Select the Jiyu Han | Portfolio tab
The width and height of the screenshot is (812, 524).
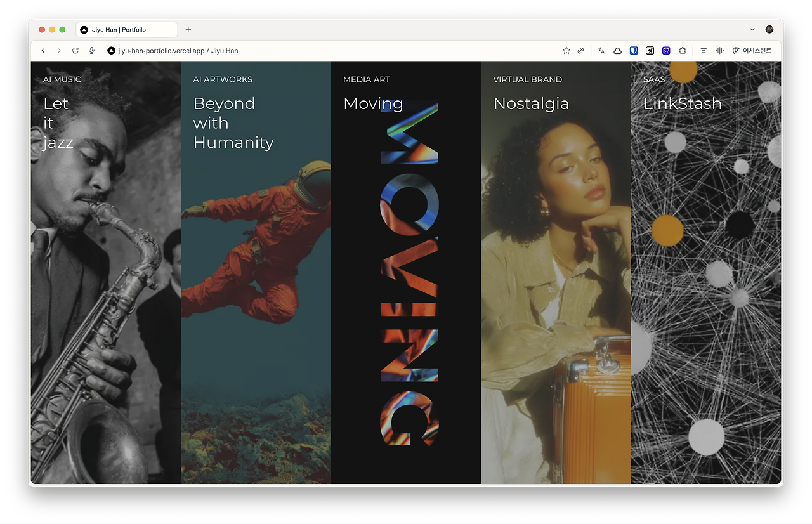pos(127,29)
